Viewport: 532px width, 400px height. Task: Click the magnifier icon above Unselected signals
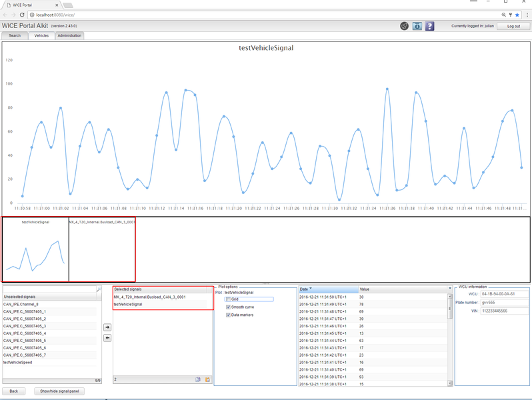[99, 289]
